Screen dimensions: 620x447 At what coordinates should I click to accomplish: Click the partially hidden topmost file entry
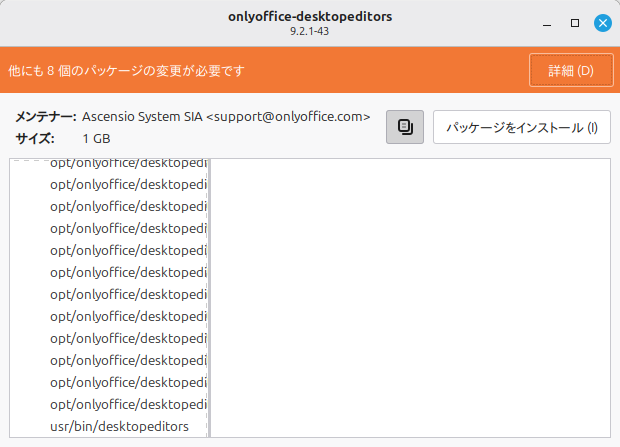coord(128,163)
